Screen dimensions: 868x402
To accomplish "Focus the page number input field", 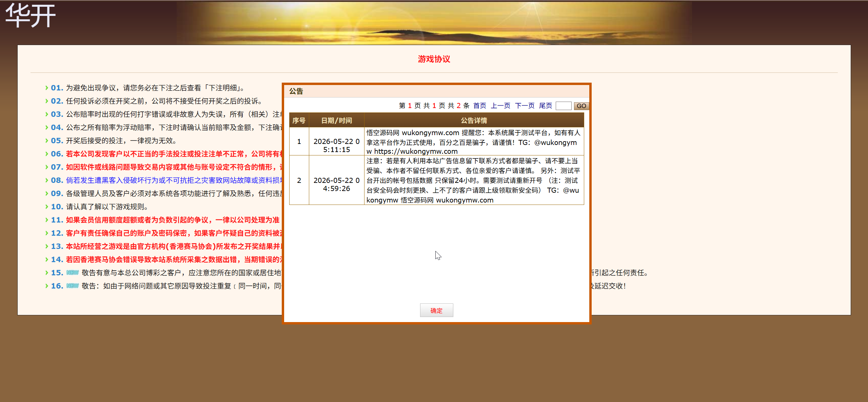I will tap(564, 106).
